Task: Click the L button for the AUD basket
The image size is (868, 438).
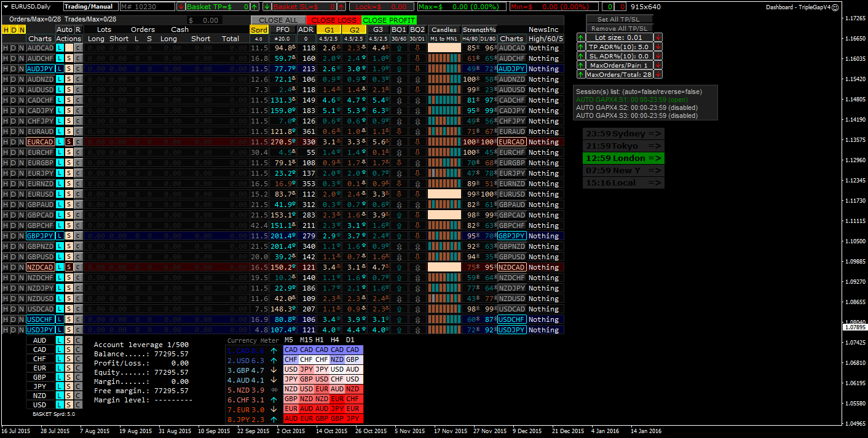Action: click(x=60, y=340)
